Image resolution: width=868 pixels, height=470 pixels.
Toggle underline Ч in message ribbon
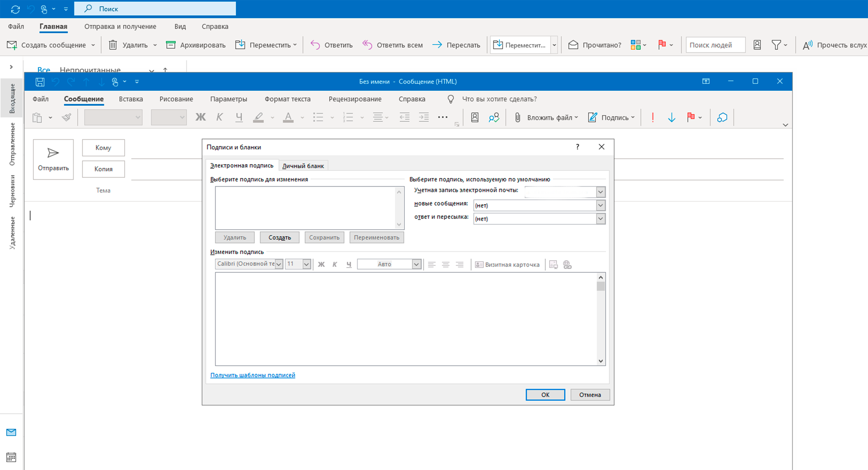point(239,117)
